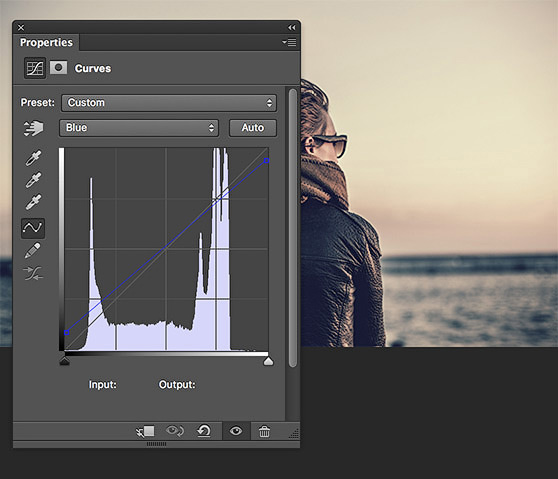Click the Auto button
The width and height of the screenshot is (558, 479).
253,128
